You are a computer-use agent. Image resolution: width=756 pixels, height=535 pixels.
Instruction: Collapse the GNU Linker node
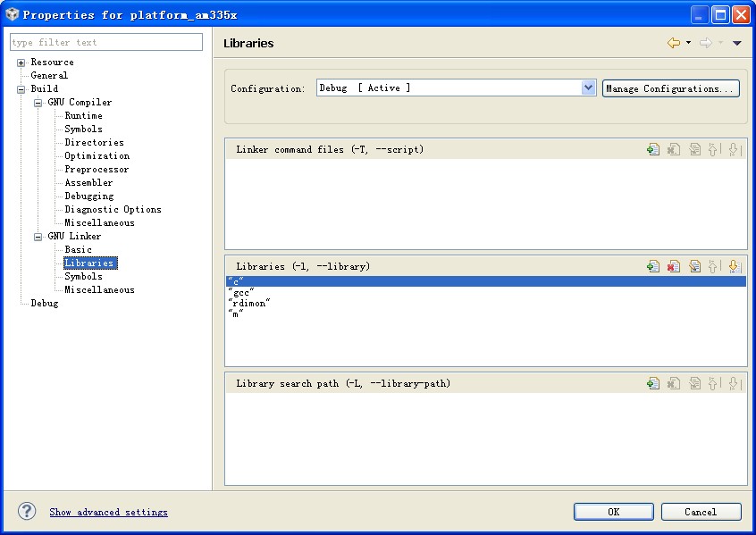pos(38,237)
